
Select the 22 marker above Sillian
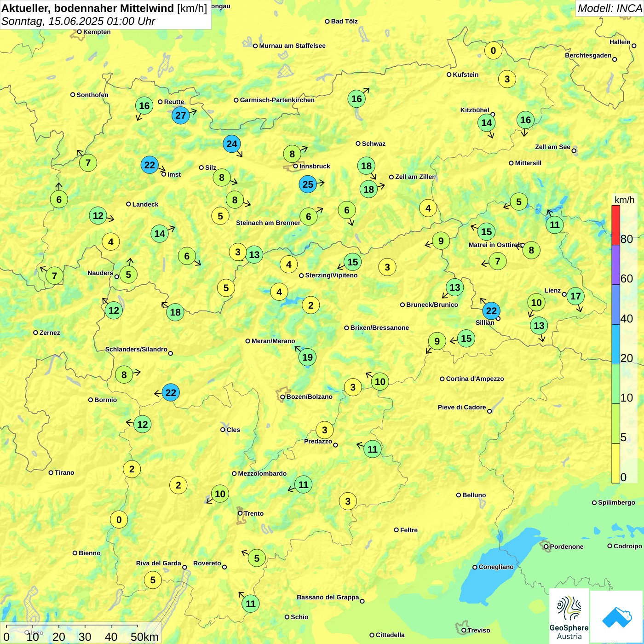[x=491, y=311]
